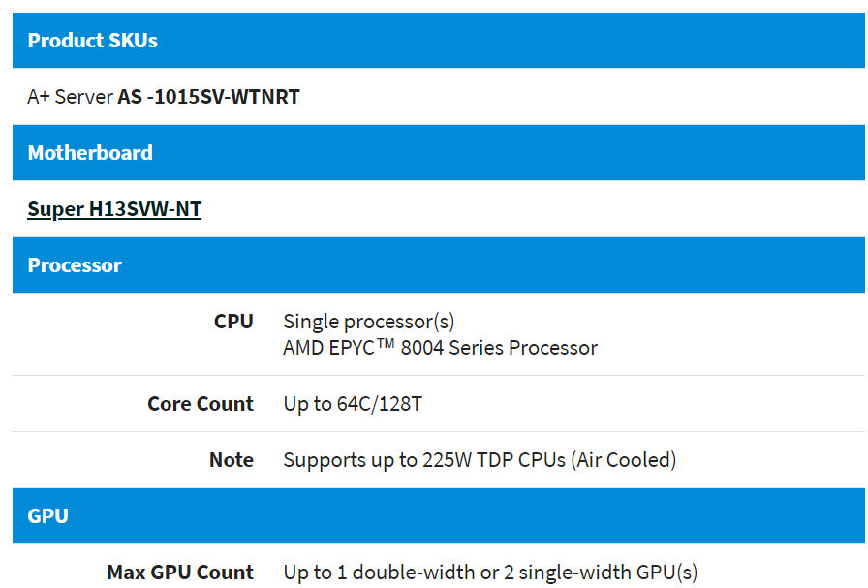This screenshot has height=588, width=868.
Task: Click the "Up to 64C/128T" value
Action: tap(353, 404)
